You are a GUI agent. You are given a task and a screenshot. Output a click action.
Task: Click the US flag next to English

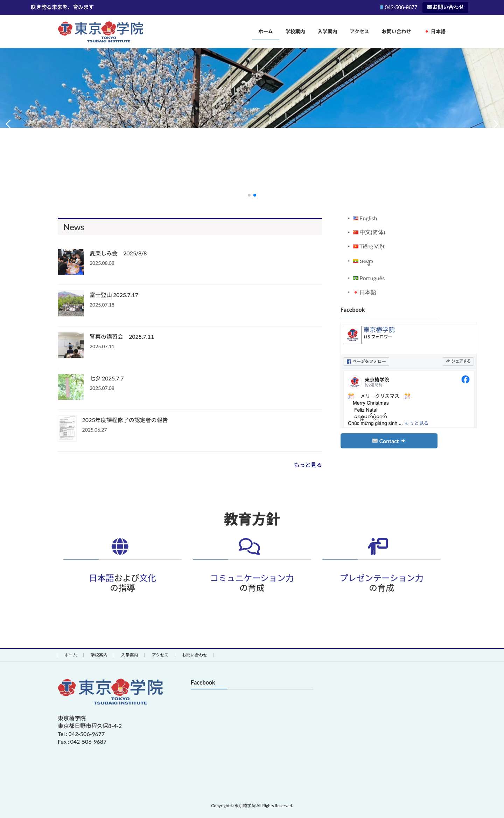coord(356,219)
